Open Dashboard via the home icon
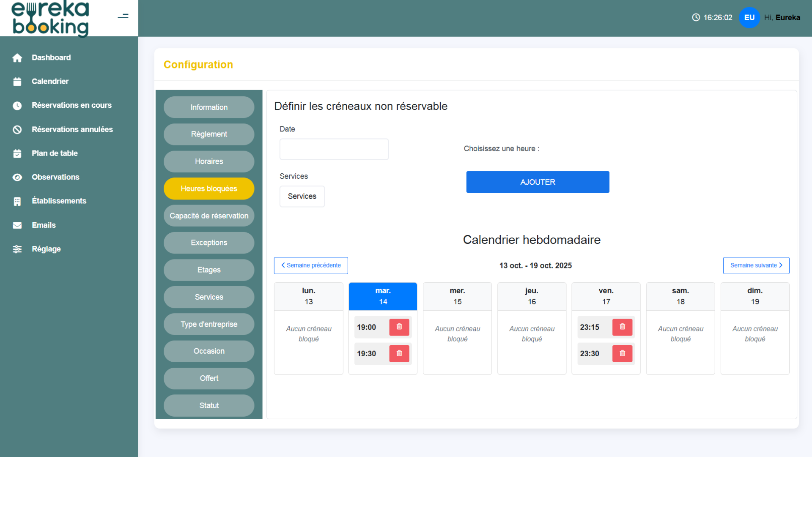Viewport: 812px width, 508px height. [17, 58]
